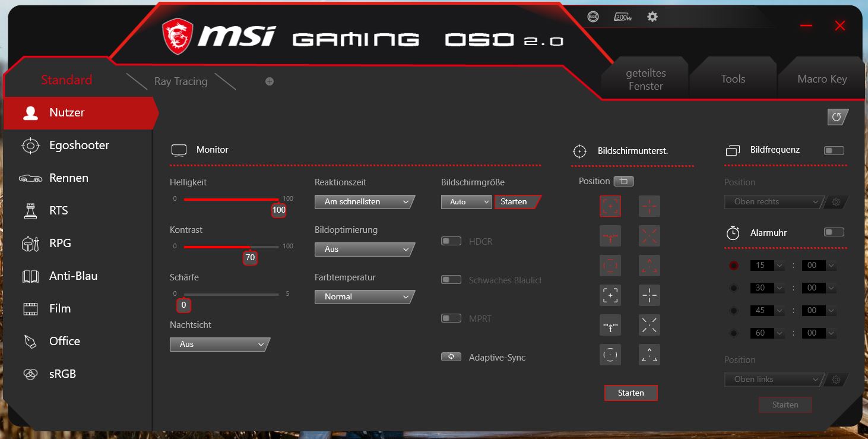Click the Kontrast slider track
This screenshot has width=868, height=439.
(231, 247)
